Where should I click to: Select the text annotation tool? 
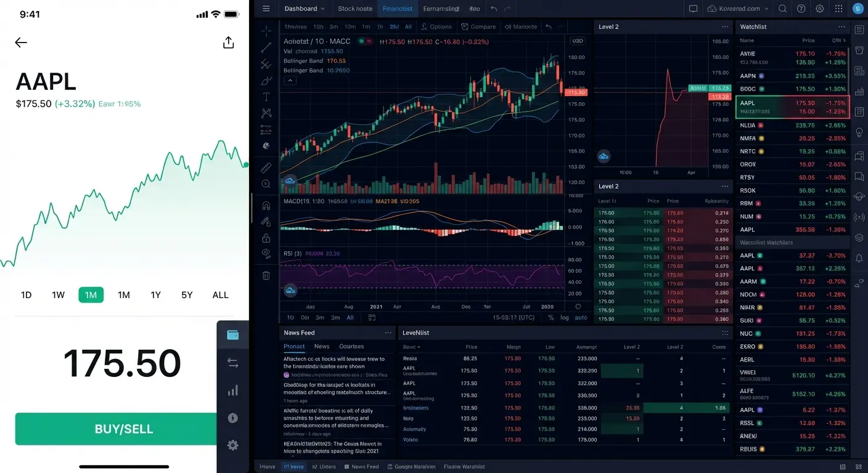(266, 97)
